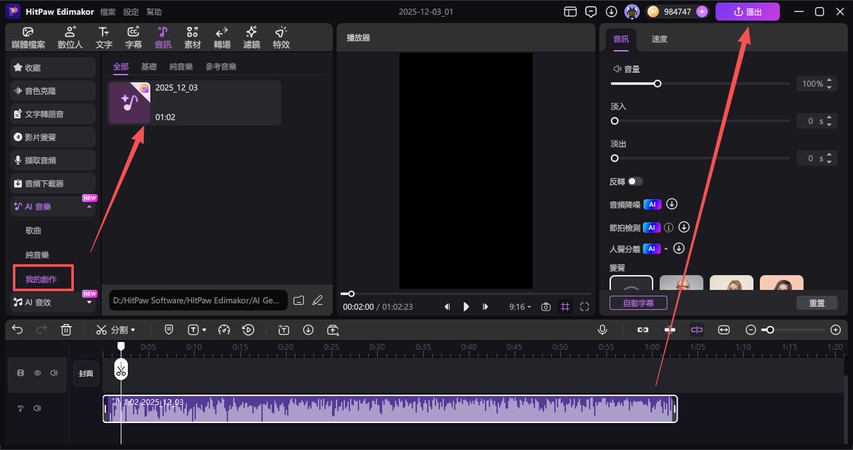Image resolution: width=853 pixels, height=450 pixels.
Task: Click the undo arrow in timeline toolbar
Action: tap(17, 330)
